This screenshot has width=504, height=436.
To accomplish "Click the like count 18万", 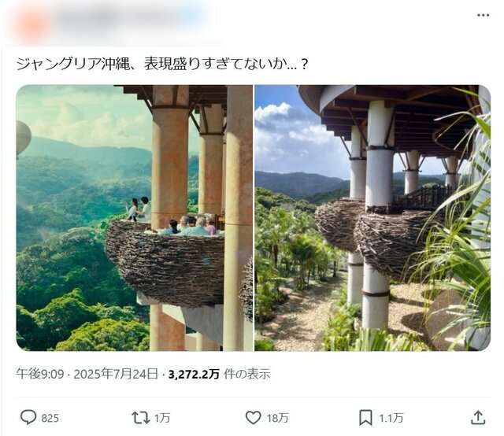I will 277,418.
